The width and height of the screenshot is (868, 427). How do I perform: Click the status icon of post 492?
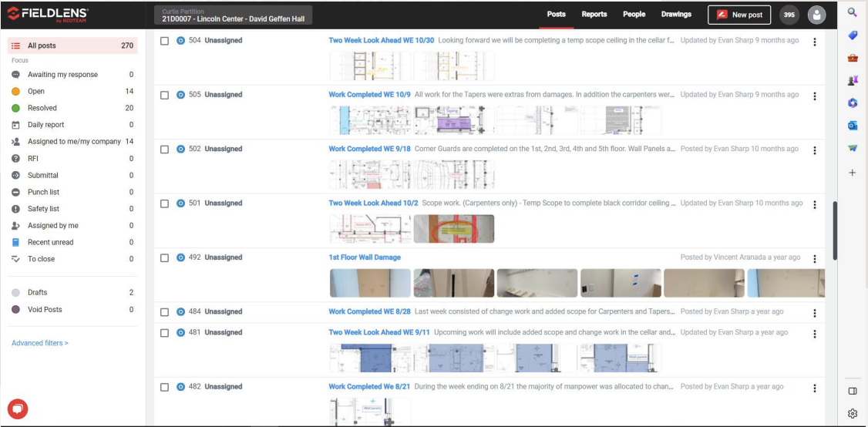180,257
